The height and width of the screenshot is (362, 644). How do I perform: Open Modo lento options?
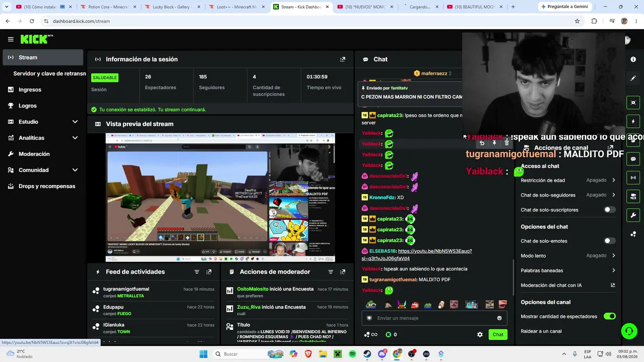pos(568,256)
